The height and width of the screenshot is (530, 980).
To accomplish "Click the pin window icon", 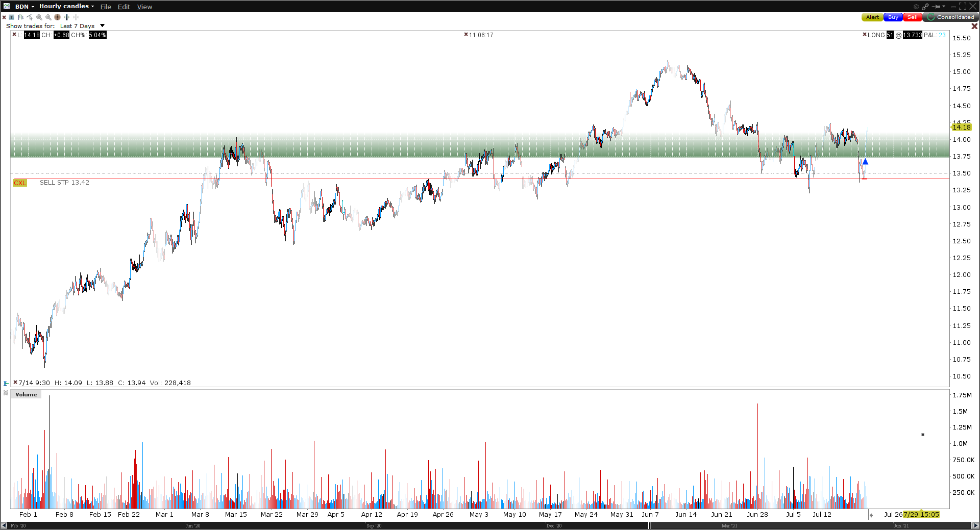I will [x=936, y=7].
